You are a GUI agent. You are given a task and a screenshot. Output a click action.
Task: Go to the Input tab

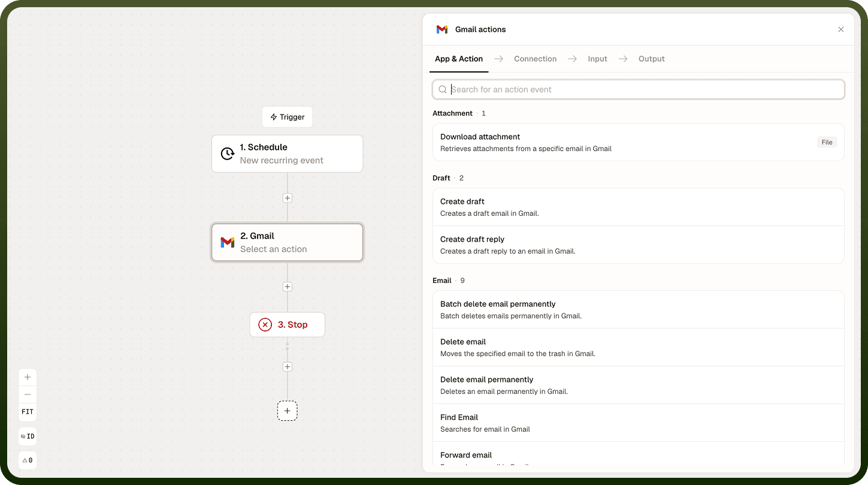pyautogui.click(x=597, y=59)
